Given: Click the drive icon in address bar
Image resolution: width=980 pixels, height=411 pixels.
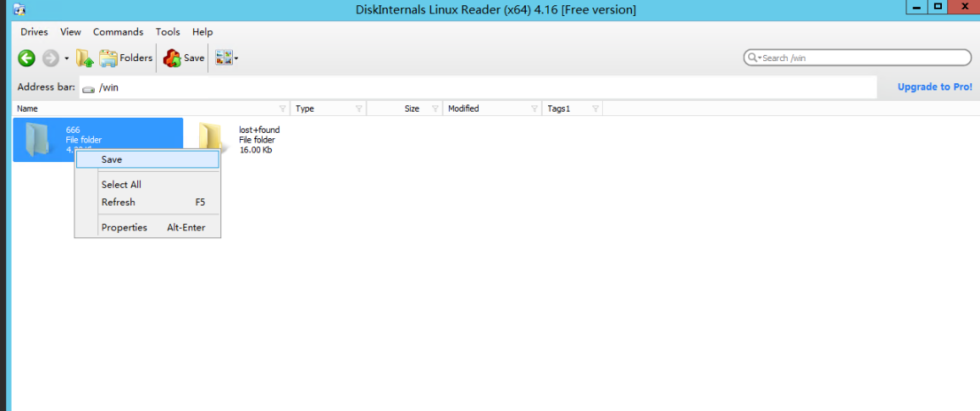Looking at the screenshot, I should 89,89.
